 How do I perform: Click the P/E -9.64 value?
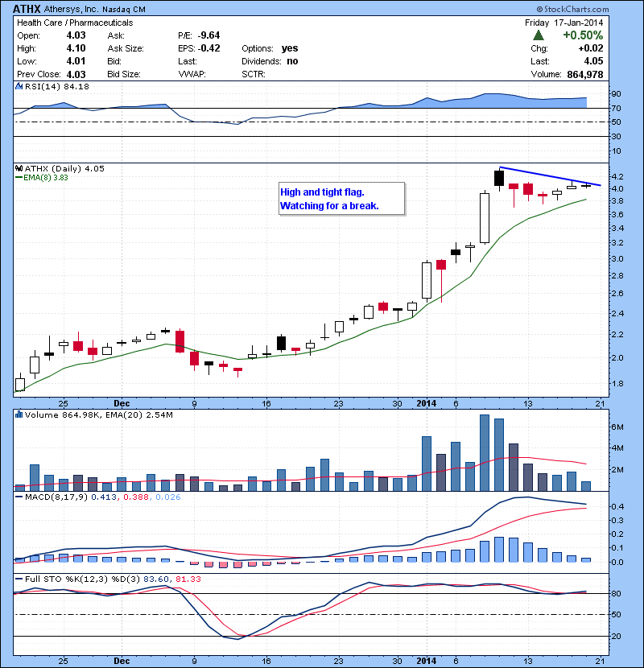click(x=208, y=35)
